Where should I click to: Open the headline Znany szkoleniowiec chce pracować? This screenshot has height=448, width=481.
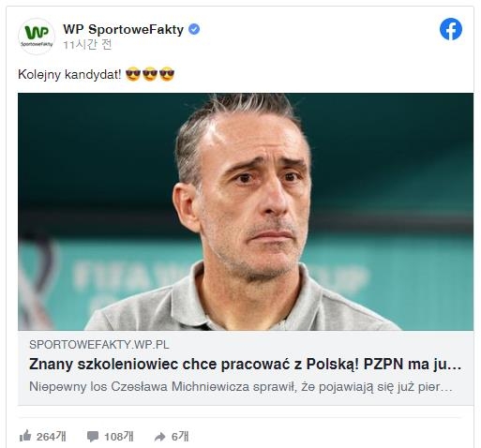pyautogui.click(x=245, y=364)
